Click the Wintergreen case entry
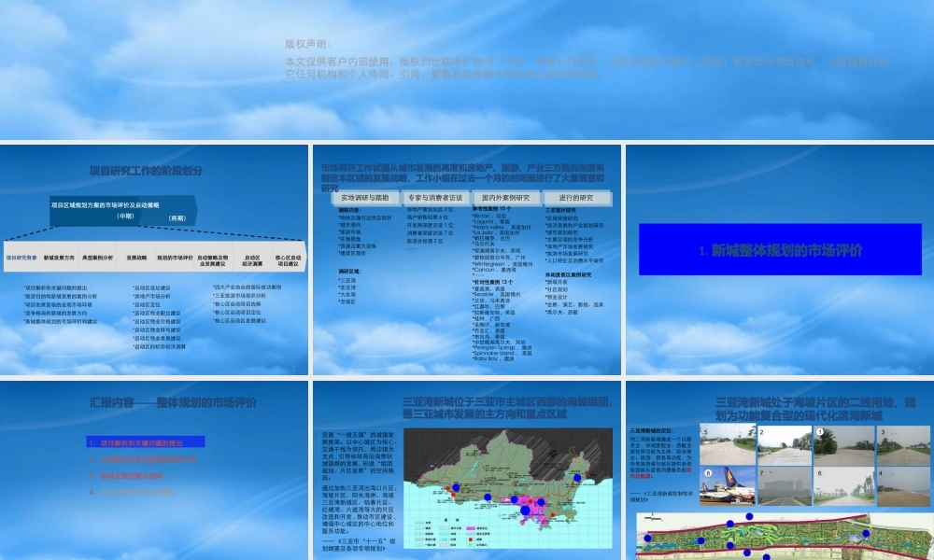Image resolution: width=934 pixels, height=560 pixels. tap(502, 264)
